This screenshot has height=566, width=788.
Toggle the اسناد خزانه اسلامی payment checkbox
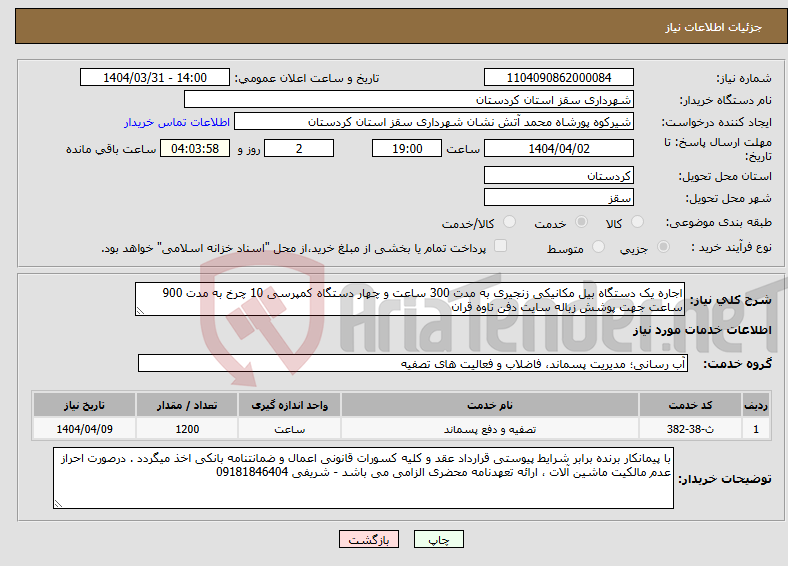[501, 246]
